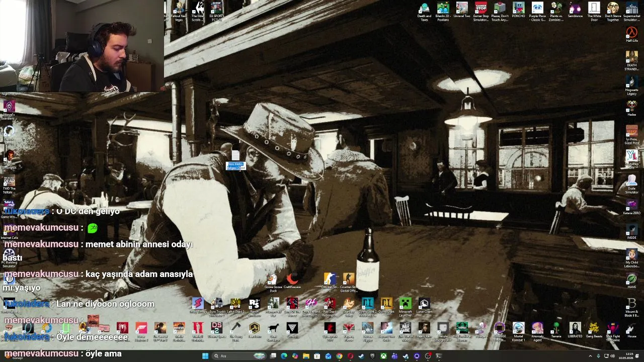Open the Hogwarts Legacy shortcut

(632, 85)
